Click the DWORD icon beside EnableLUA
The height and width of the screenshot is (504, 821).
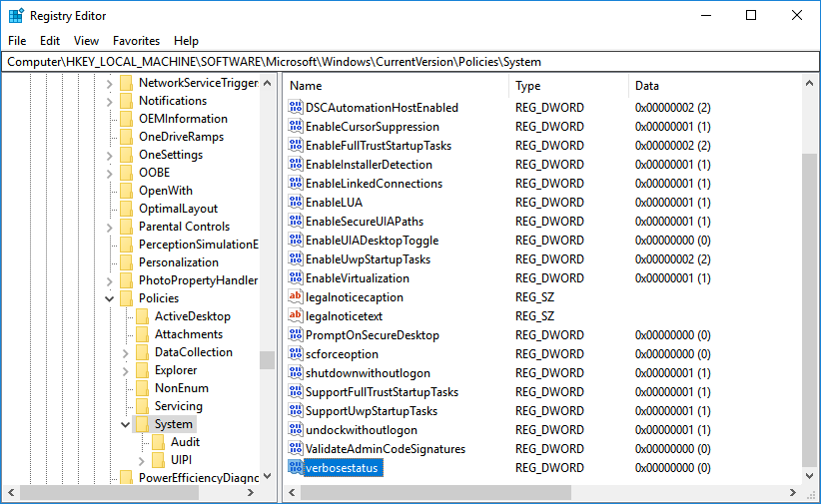(x=295, y=203)
